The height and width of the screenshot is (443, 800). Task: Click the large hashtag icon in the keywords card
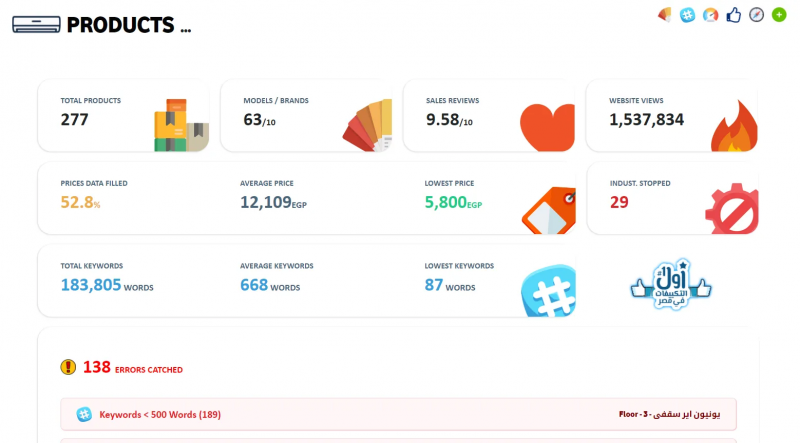[548, 291]
